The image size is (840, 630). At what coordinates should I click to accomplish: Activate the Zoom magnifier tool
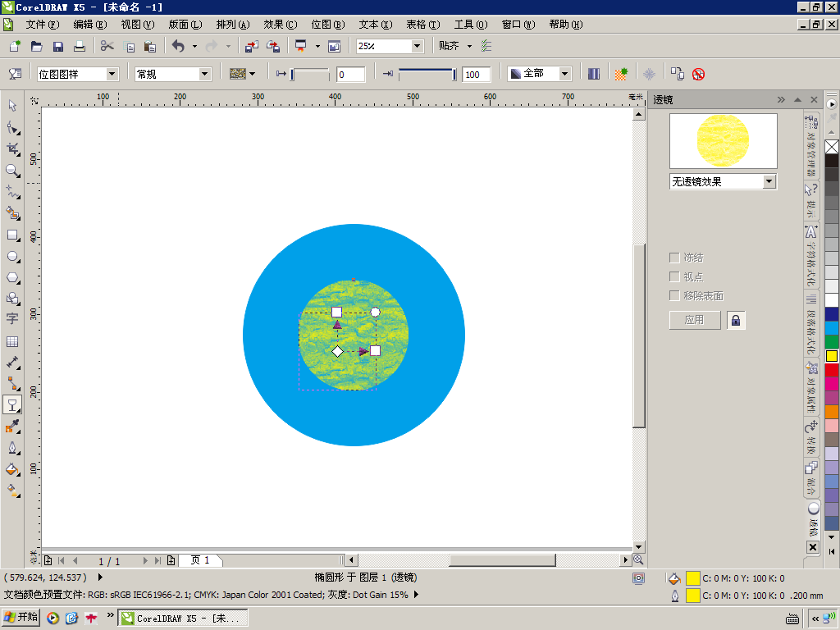[x=12, y=171]
